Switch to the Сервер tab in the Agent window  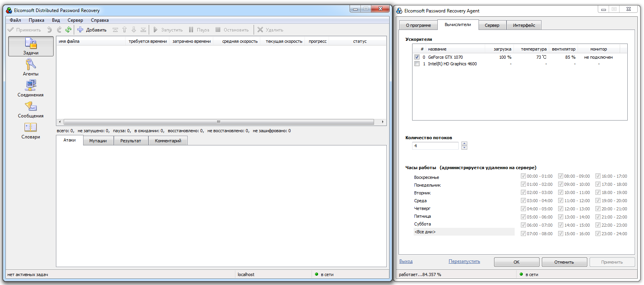point(492,25)
